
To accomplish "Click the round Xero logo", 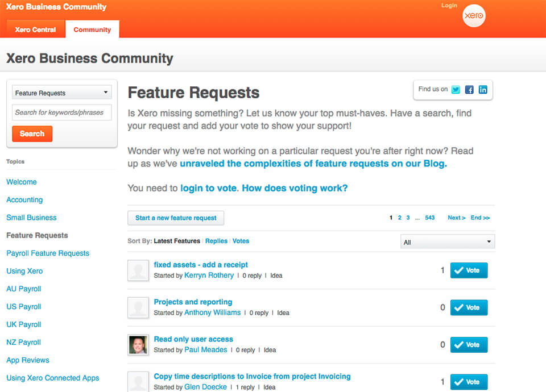I will 474,16.
